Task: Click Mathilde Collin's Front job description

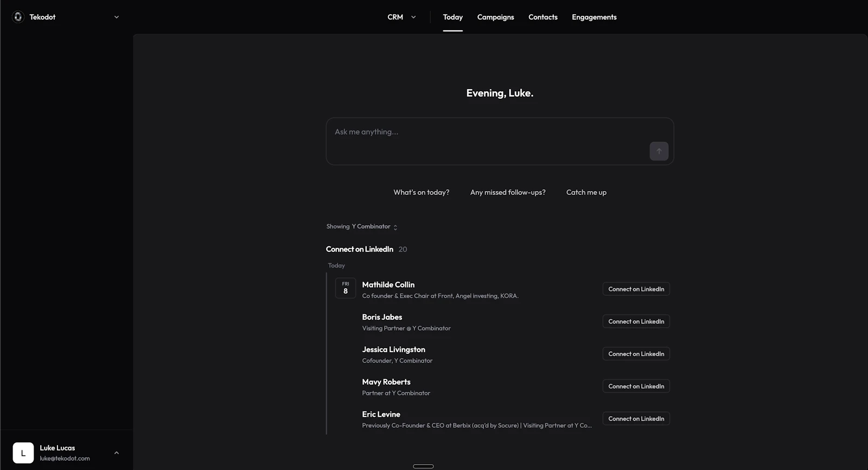Action: point(440,296)
